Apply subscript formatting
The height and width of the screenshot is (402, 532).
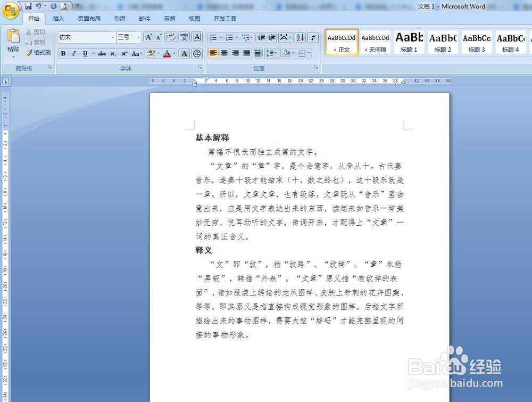pos(113,54)
